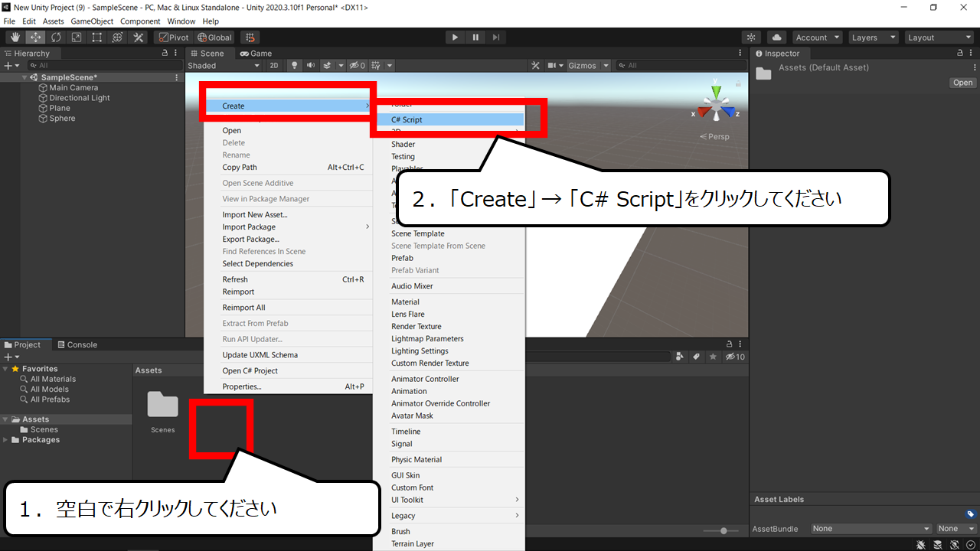Screen dimensions: 980x551
Task: Open cloud services icon
Action: point(776,37)
